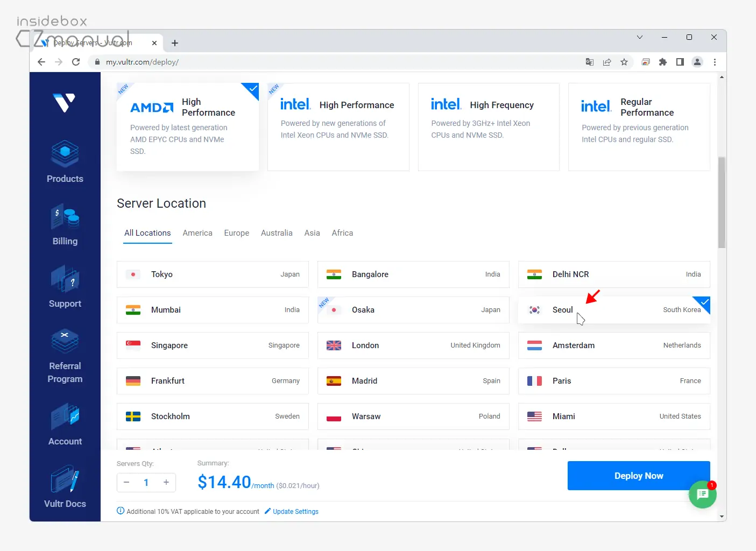Switch to the All Locations tab

click(x=147, y=233)
